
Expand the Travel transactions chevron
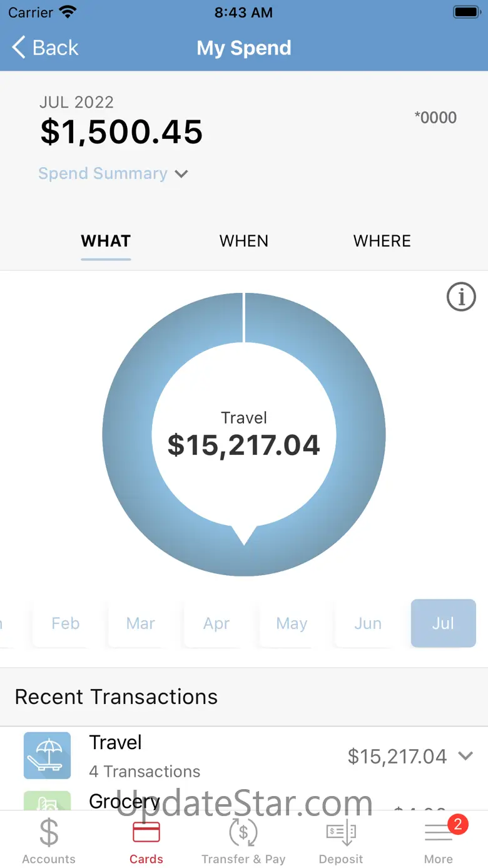pos(465,756)
